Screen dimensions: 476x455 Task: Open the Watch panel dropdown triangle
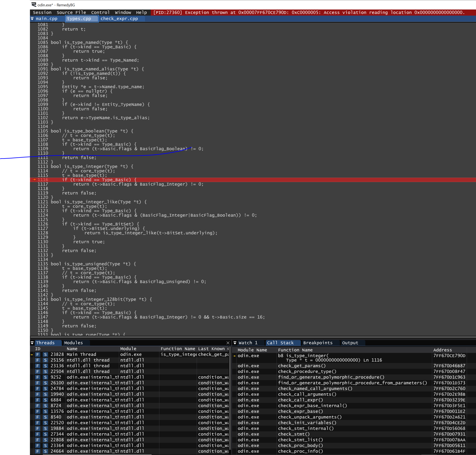pos(235,343)
